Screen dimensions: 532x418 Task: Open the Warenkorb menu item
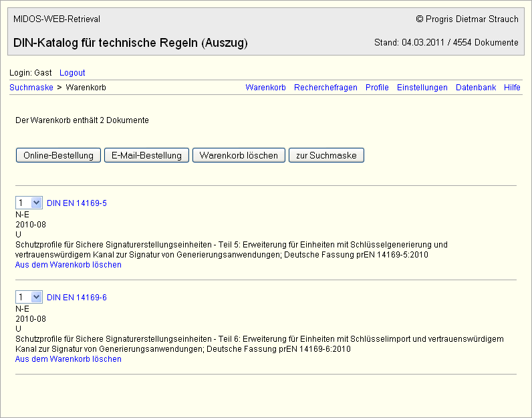[x=265, y=88]
